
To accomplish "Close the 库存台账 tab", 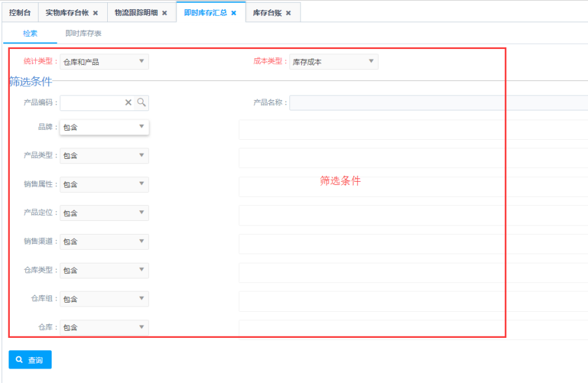I will [288, 13].
